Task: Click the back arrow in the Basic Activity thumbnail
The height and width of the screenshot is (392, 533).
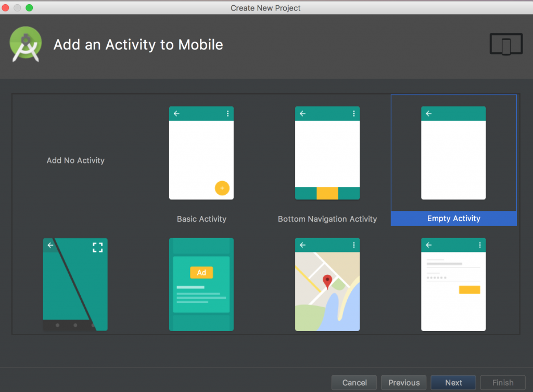Action: point(176,113)
